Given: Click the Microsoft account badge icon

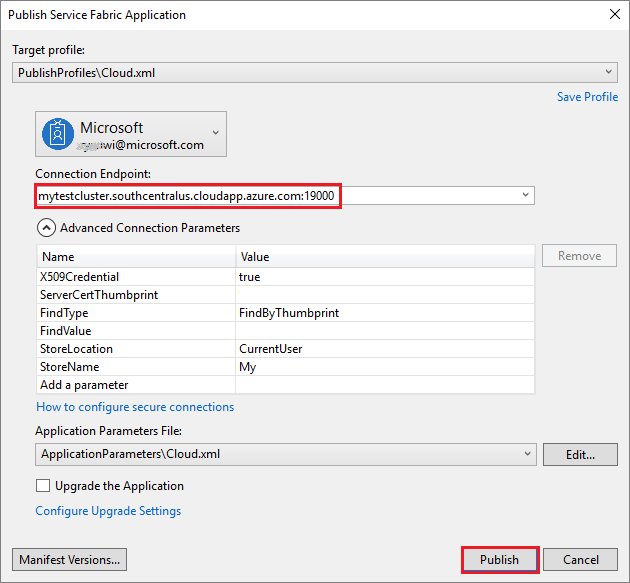Looking at the screenshot, I should [58, 134].
